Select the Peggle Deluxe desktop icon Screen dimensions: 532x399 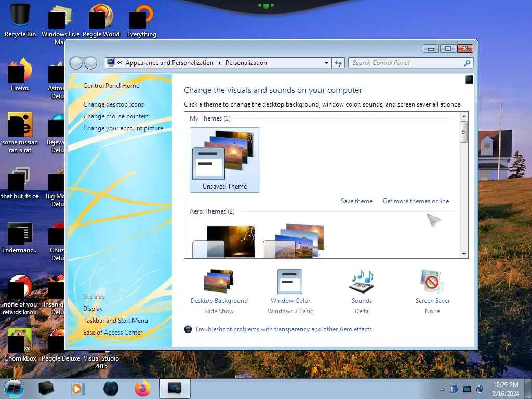click(60, 345)
